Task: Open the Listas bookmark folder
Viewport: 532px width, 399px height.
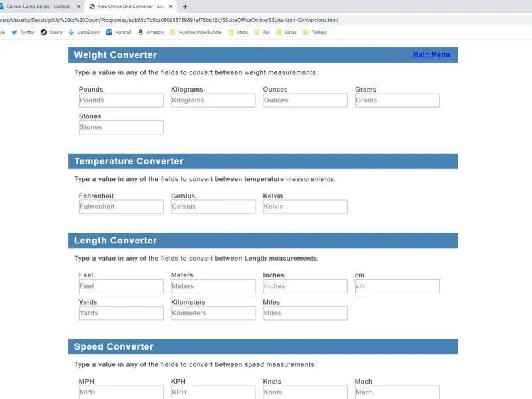Action: (287, 32)
